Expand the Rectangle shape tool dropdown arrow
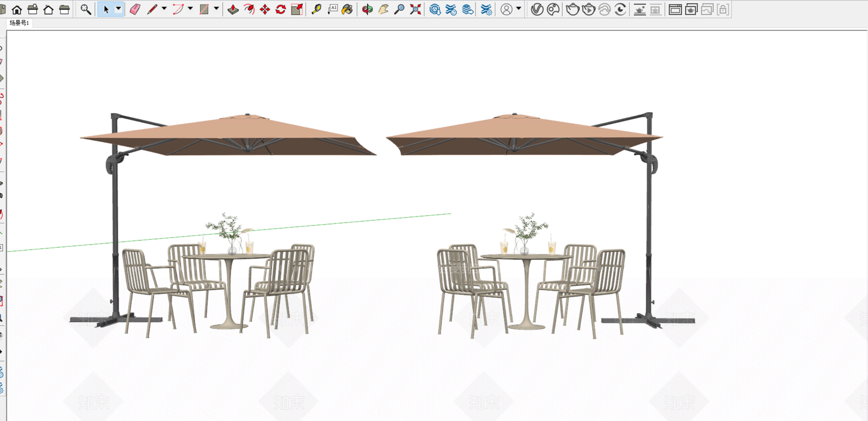 tap(216, 9)
